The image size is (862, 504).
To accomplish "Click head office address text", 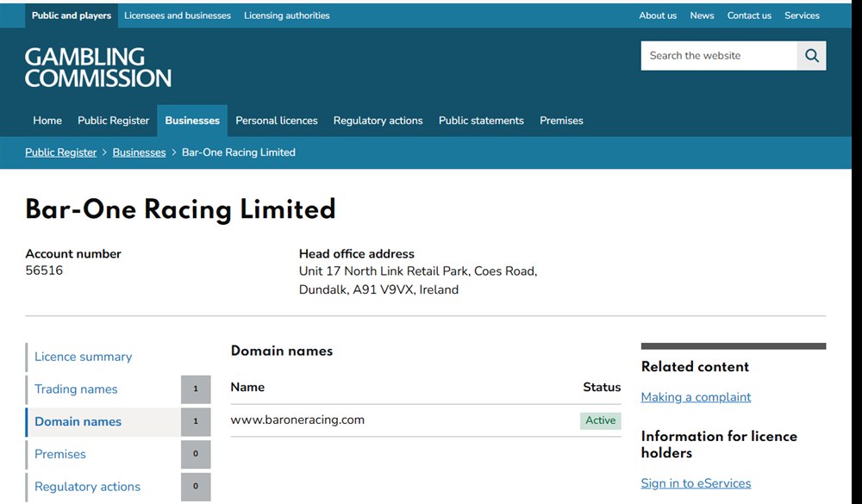I will click(x=418, y=280).
